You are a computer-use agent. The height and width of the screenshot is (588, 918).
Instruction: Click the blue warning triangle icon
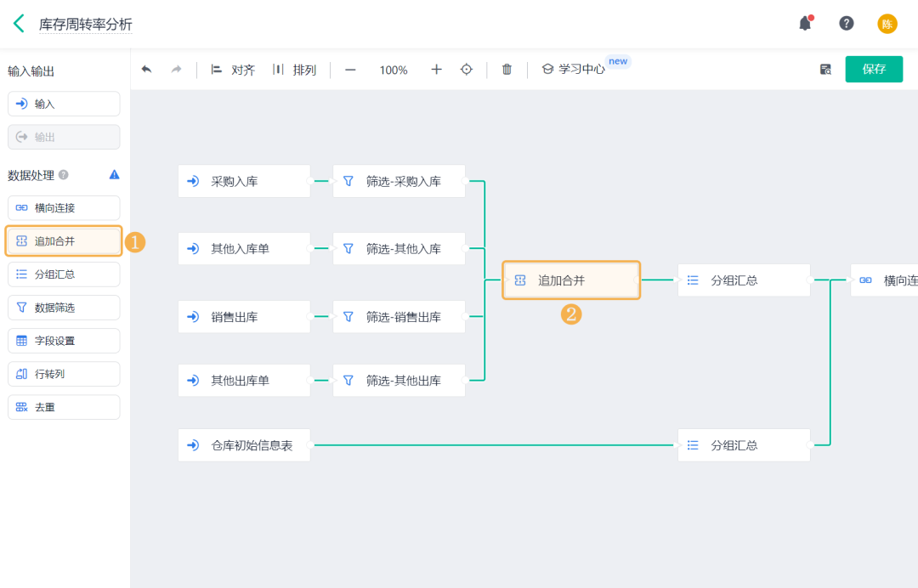[x=115, y=175]
